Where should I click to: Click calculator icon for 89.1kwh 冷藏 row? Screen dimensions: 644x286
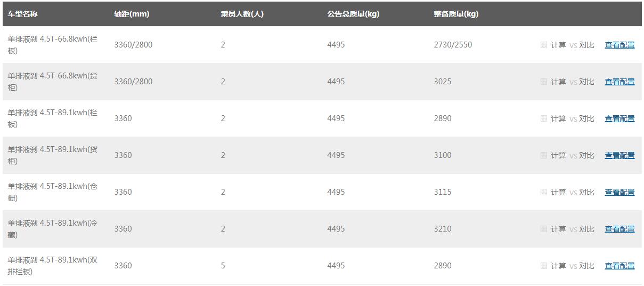coord(544,229)
